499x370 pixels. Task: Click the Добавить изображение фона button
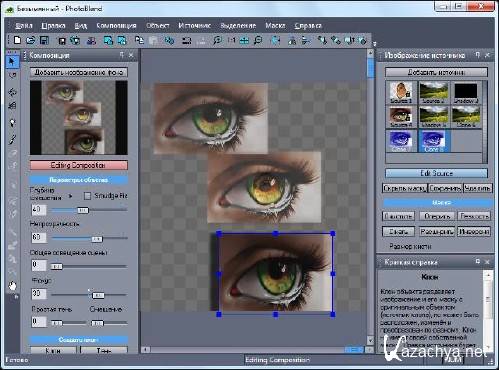(x=79, y=72)
